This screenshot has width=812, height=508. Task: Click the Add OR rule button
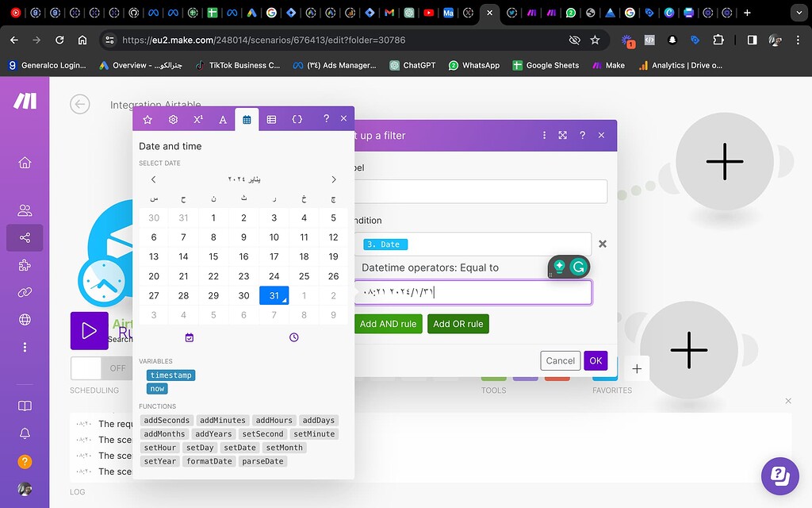458,324
